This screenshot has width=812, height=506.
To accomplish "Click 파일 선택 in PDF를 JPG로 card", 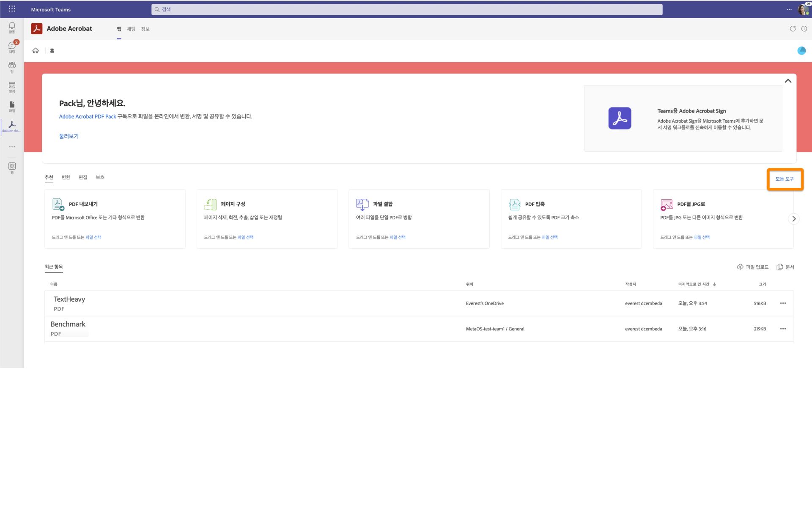I will [702, 237].
